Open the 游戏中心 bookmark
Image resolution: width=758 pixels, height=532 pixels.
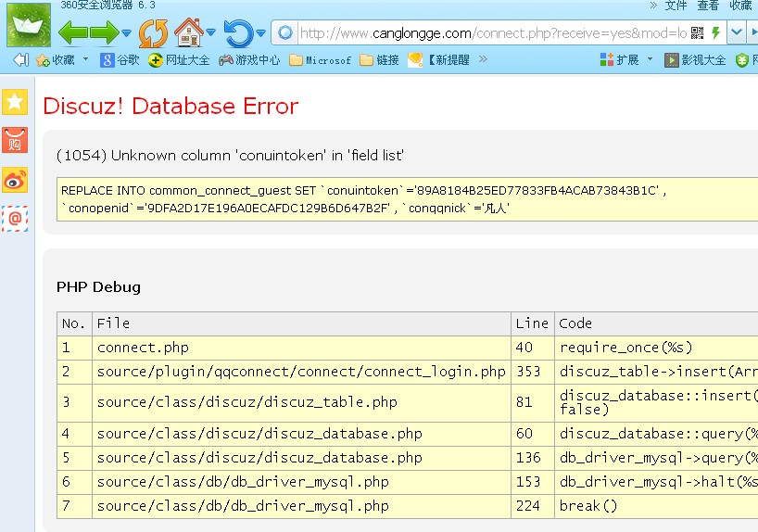click(248, 60)
